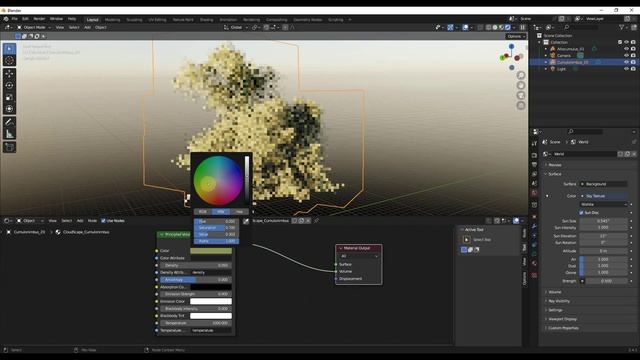Screen dimensions: 640x360
Task: Click the camera view gizmo icon
Action: click(521, 95)
